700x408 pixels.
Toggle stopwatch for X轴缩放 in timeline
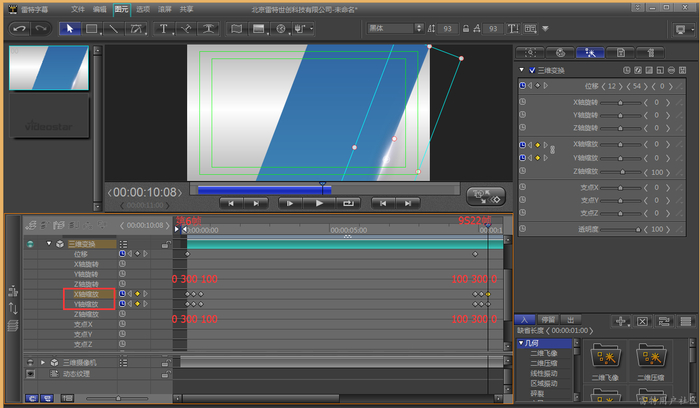click(x=123, y=294)
